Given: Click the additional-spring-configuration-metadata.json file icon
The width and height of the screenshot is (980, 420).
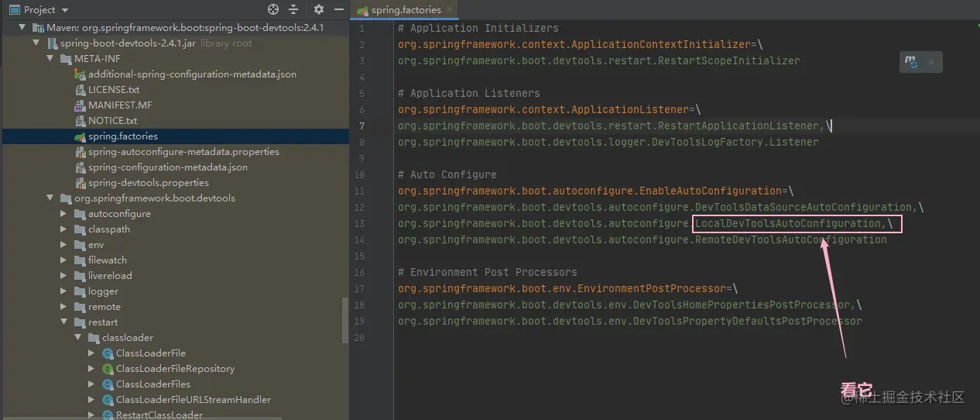Looking at the screenshot, I should click(80, 74).
